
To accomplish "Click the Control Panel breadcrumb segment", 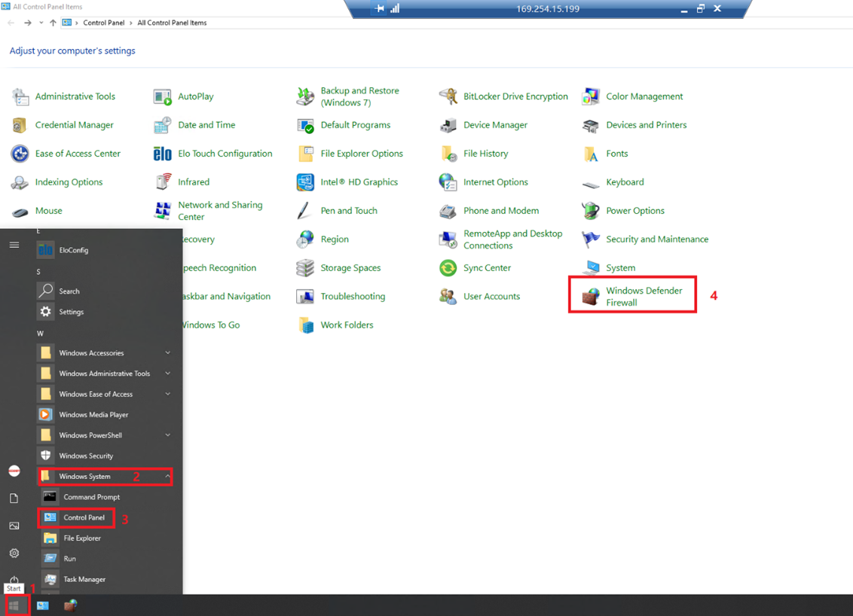I will (104, 23).
